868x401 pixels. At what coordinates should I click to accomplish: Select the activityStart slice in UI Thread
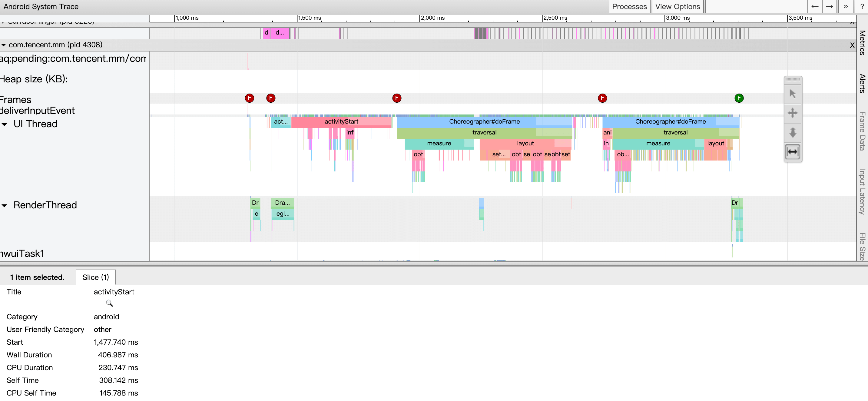tap(341, 122)
